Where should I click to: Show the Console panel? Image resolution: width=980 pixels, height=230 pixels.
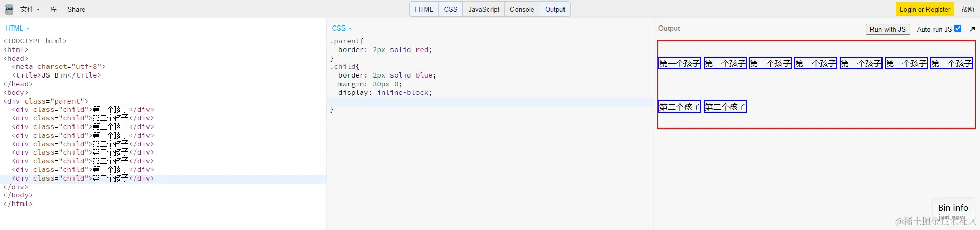coord(522,9)
